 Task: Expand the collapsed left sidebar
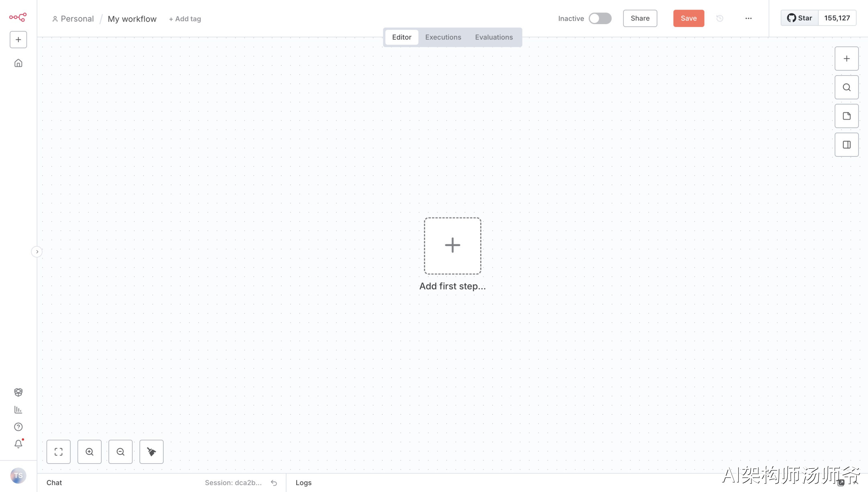coord(37,252)
